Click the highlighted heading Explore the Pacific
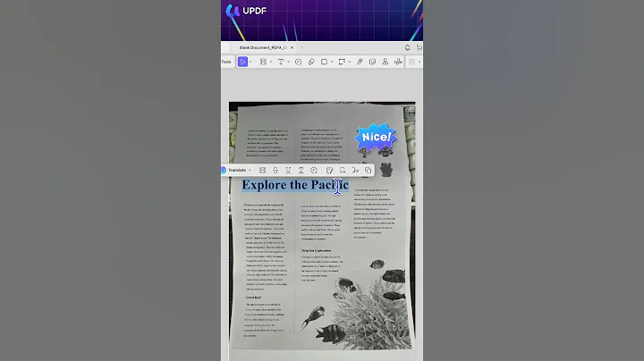 [x=295, y=185]
